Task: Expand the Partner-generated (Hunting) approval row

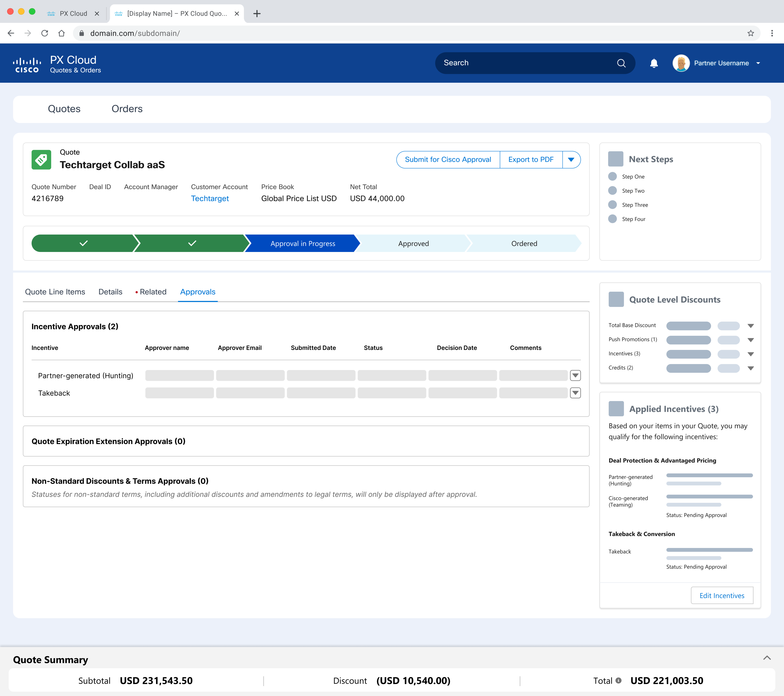Action: (575, 375)
